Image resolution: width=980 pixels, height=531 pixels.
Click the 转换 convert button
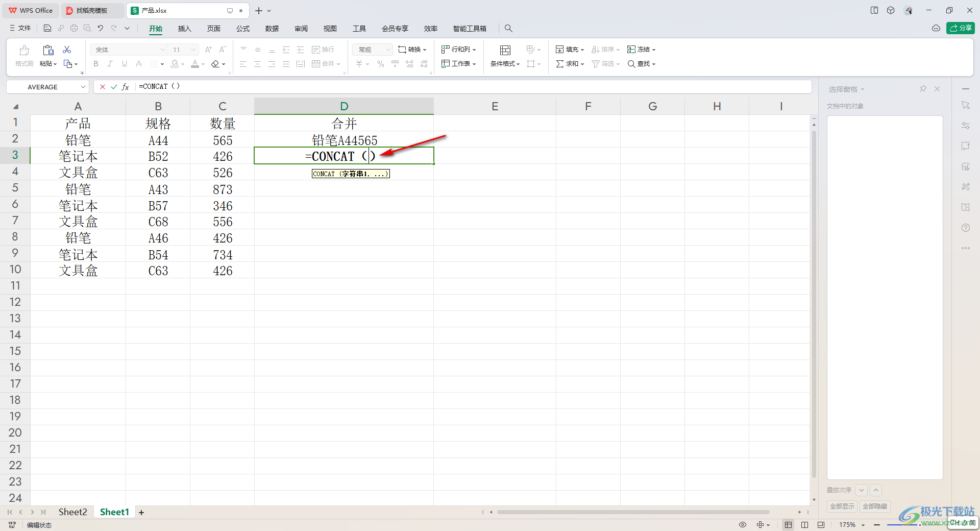point(412,50)
